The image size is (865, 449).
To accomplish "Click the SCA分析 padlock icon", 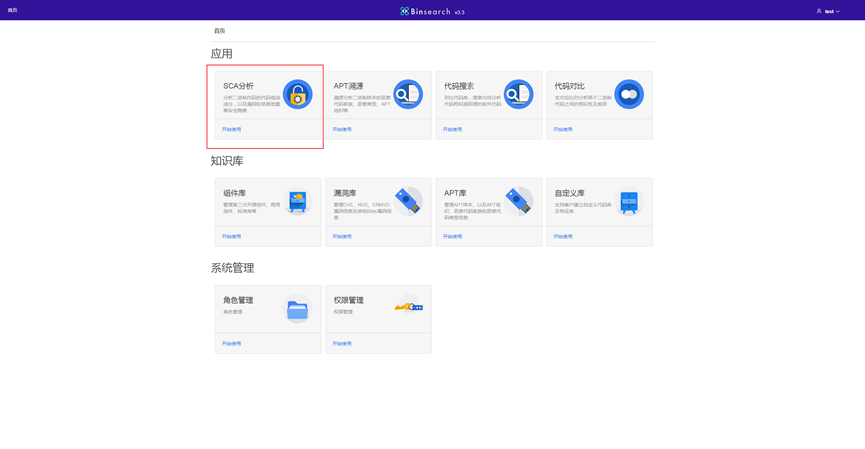I will (x=297, y=95).
